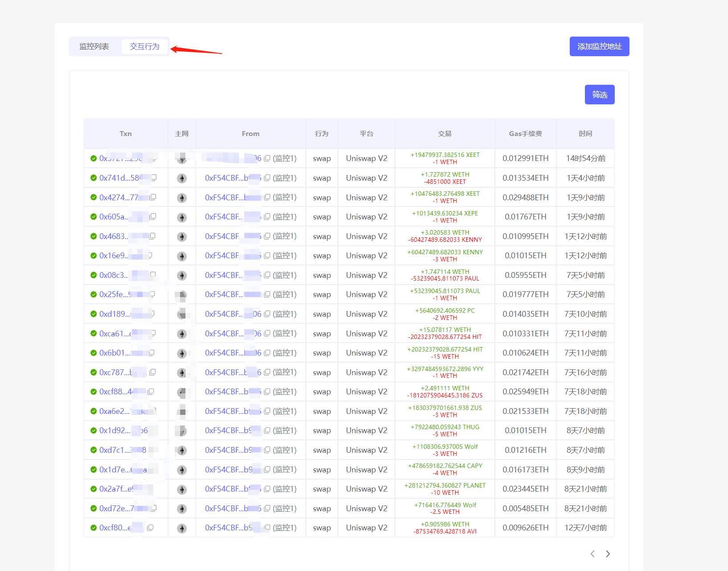Copy the 0x4274 transaction hash
Viewport: 728px width, 571px height.
click(x=153, y=197)
